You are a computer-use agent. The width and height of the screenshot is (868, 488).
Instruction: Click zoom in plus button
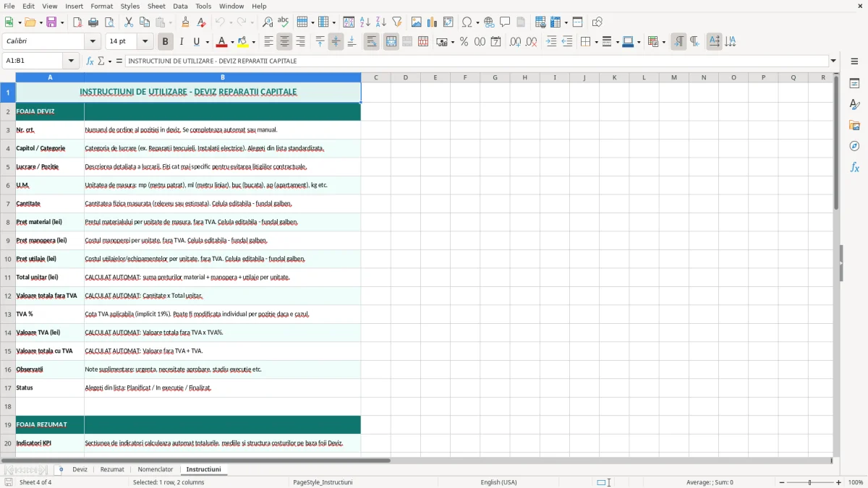click(x=839, y=482)
